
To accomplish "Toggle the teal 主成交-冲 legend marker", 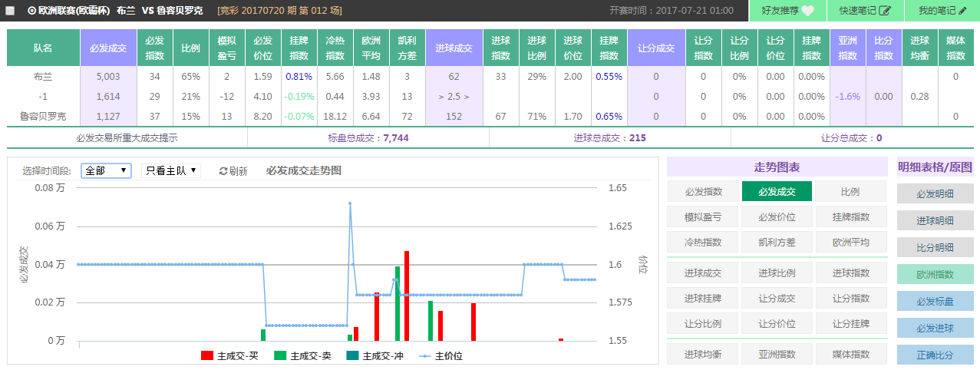I will pyautogui.click(x=353, y=355).
